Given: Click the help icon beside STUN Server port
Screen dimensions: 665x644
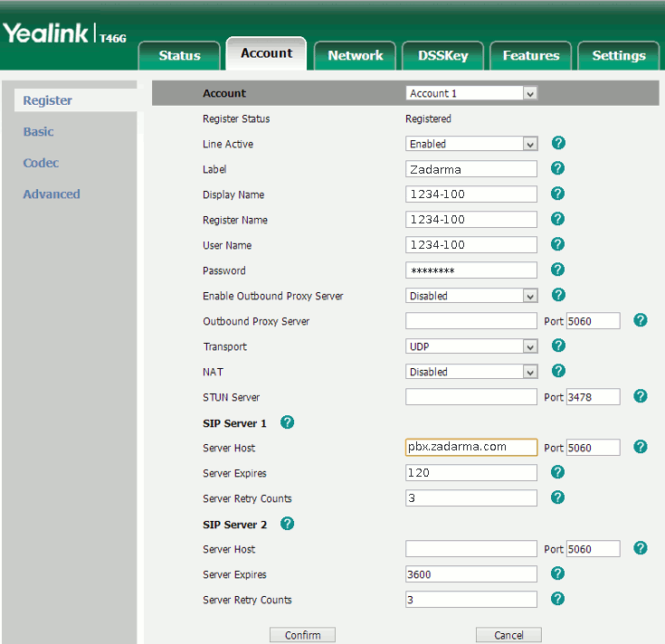Looking at the screenshot, I should click(641, 396).
